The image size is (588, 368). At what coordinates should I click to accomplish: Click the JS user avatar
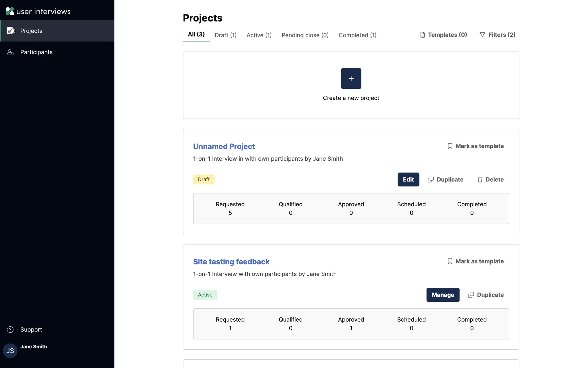[10, 351]
